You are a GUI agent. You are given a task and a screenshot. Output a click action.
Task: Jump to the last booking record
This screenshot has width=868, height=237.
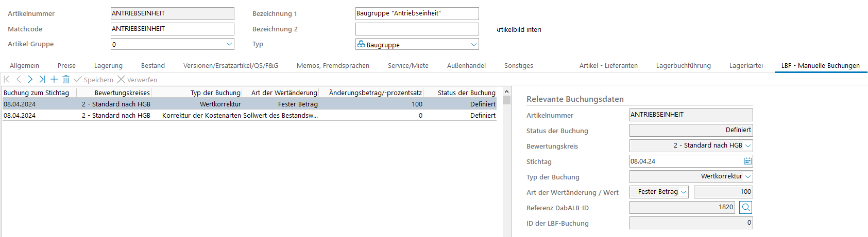(42, 79)
